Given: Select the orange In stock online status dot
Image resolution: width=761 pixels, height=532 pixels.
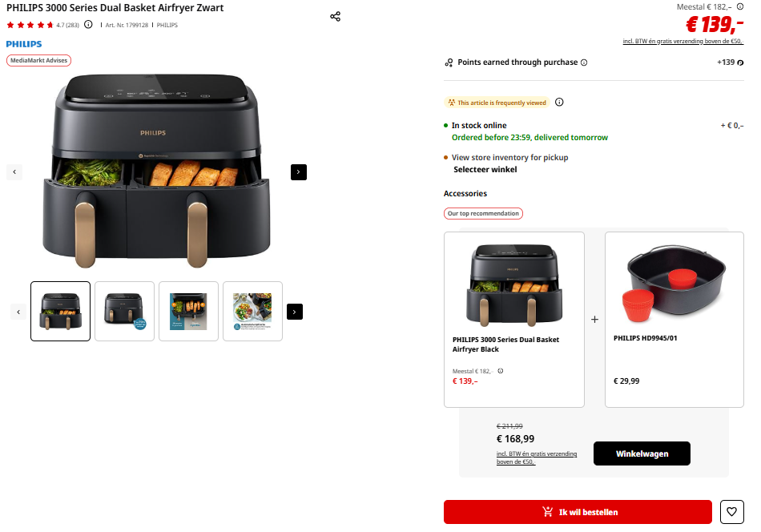Looking at the screenshot, I should pos(446,125).
